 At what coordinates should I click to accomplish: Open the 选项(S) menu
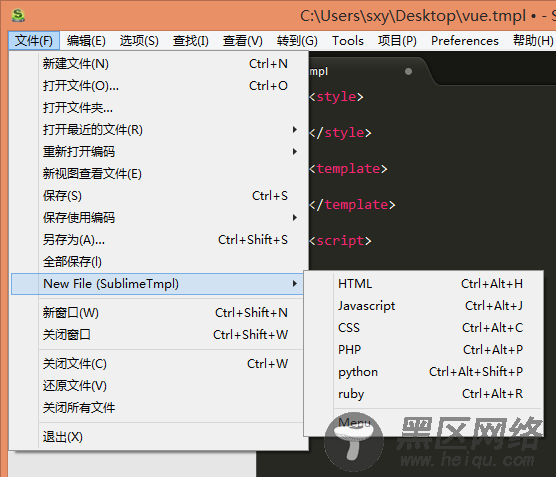coord(139,41)
